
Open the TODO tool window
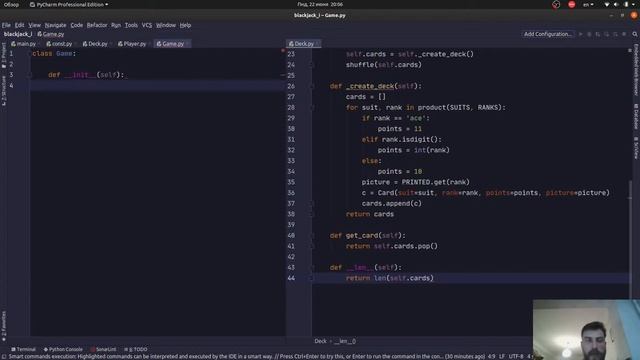point(136,349)
